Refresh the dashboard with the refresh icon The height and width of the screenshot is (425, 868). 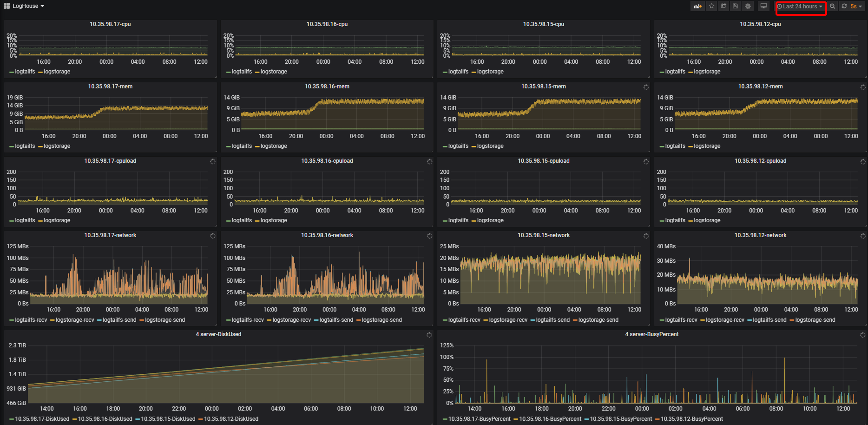pyautogui.click(x=844, y=6)
